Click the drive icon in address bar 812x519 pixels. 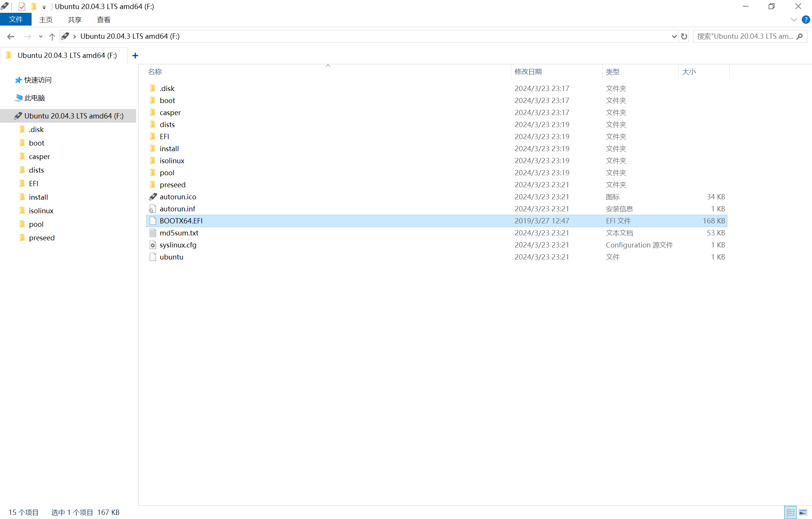(x=65, y=36)
